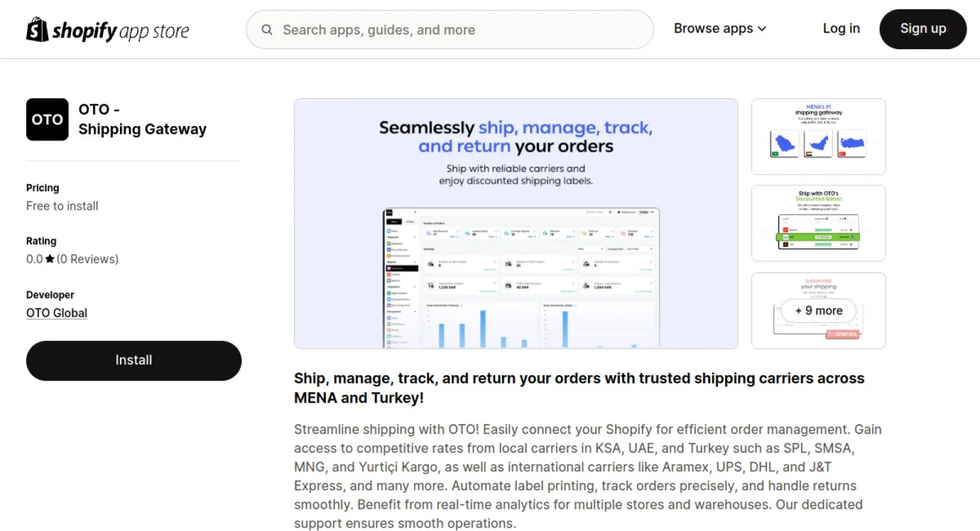Click the Turkey map card
Image resolution: width=980 pixels, height=531 pixels.
coord(851,143)
